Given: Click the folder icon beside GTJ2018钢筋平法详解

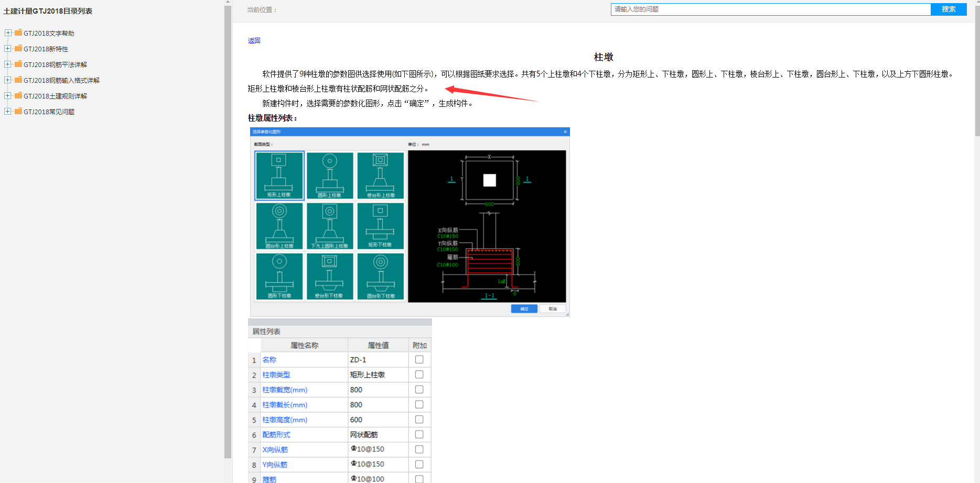Looking at the screenshot, I should (18, 64).
